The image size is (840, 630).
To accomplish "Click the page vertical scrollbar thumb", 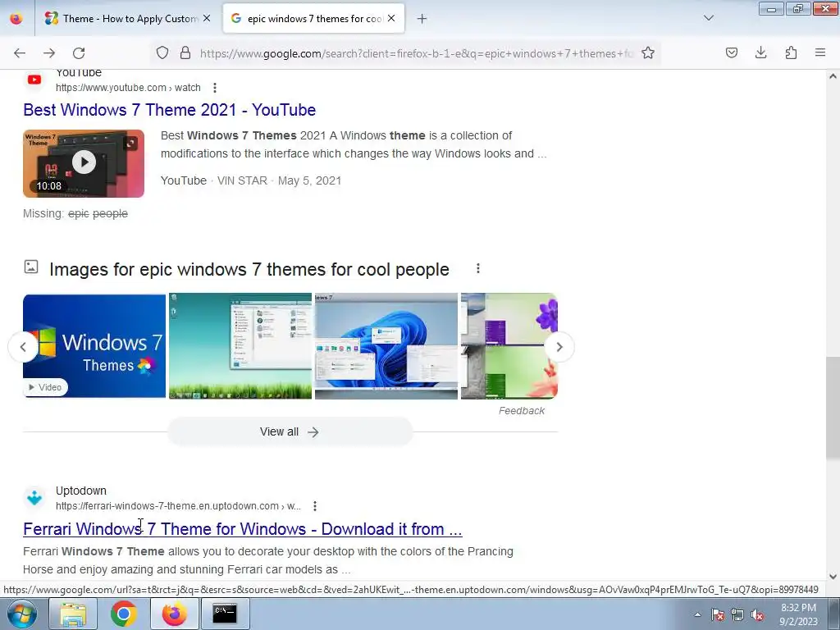I will (x=833, y=408).
